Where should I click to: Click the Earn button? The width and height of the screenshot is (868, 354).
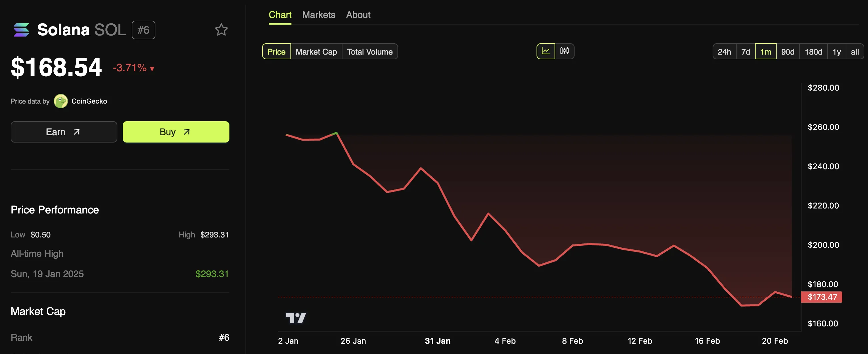pos(64,132)
